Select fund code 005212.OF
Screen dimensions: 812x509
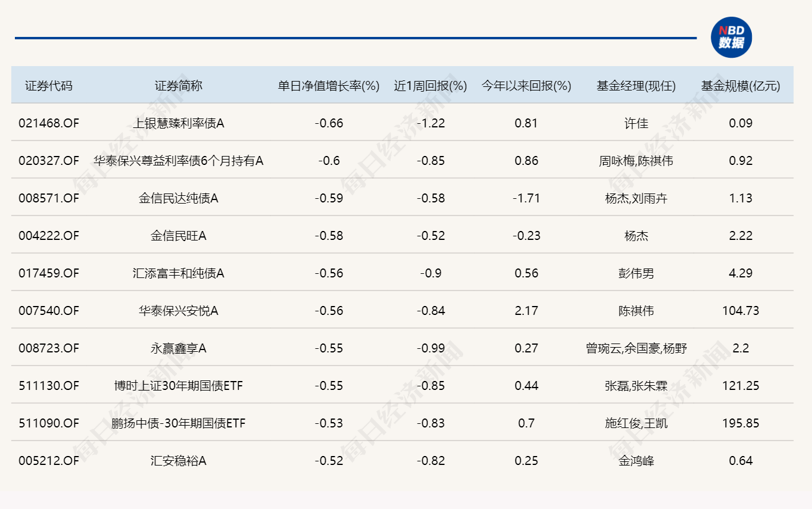[x=49, y=461]
